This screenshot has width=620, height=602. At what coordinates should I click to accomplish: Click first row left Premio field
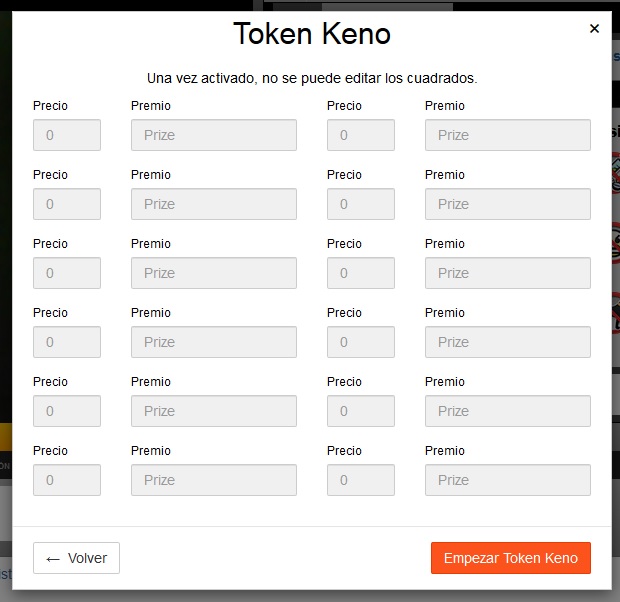pyautogui.click(x=213, y=135)
